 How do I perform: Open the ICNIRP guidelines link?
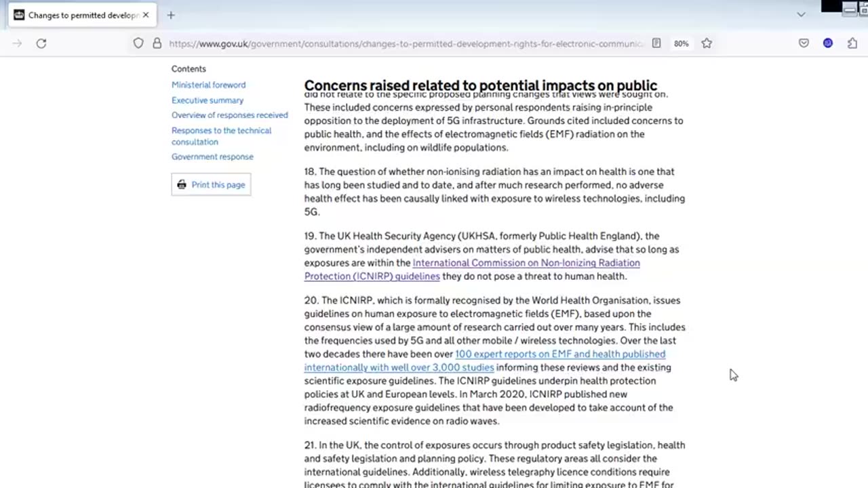point(472,270)
